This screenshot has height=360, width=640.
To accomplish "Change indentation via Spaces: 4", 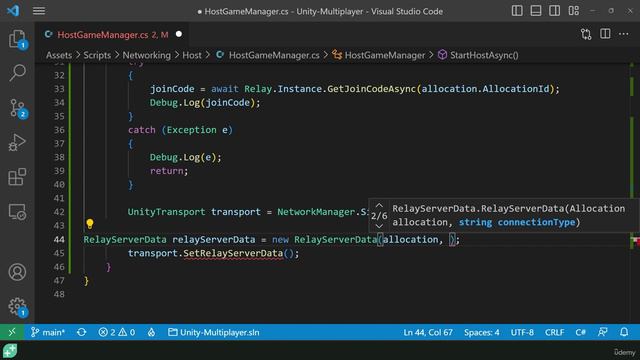I will click(482, 332).
